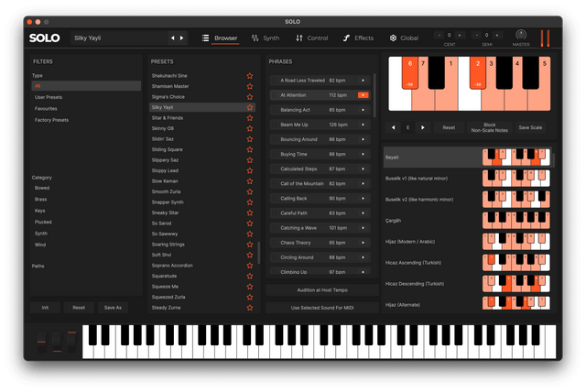
Task: Play the Balancing Act phrase preview
Action: pyautogui.click(x=364, y=110)
